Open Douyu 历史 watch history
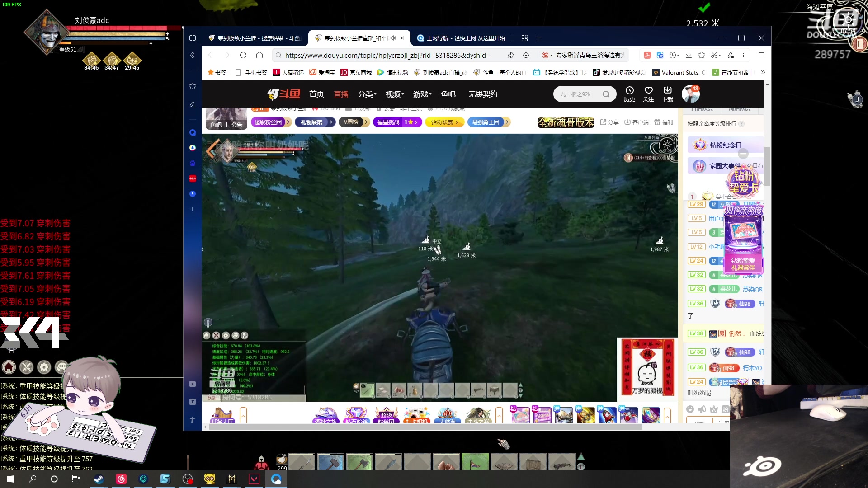868x488 pixels. tap(629, 94)
